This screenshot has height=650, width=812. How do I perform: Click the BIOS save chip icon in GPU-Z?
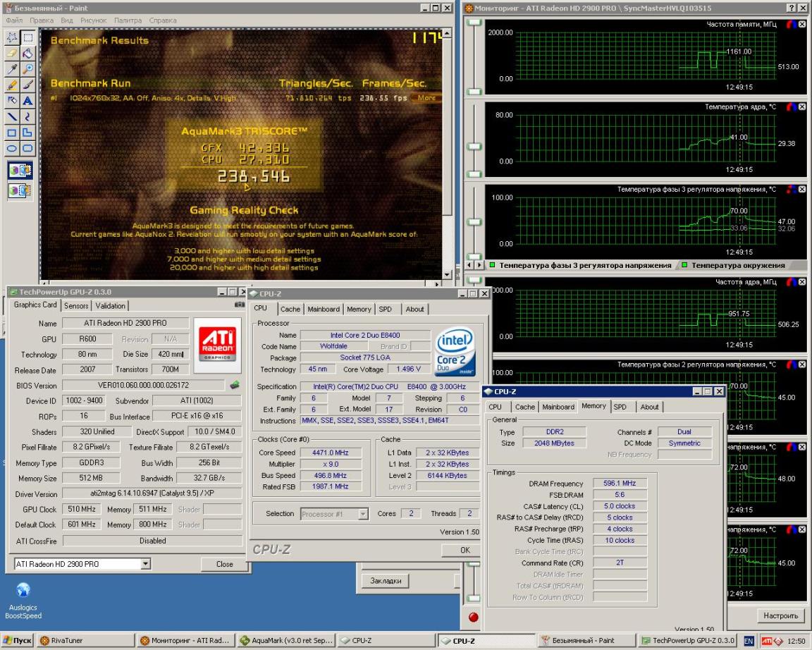pyautogui.click(x=235, y=385)
